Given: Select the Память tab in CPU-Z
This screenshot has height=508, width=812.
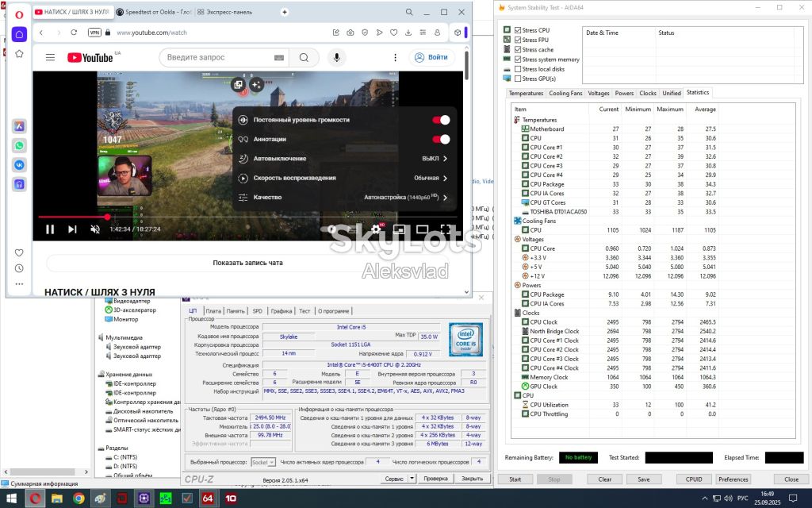Looking at the screenshot, I should point(235,311).
